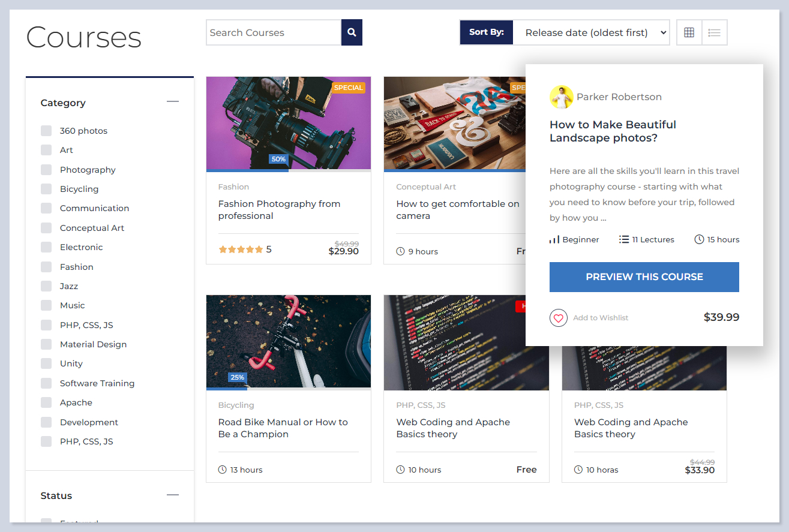Viewport: 789px width, 532px height.
Task: Check the Photography category checkbox
Action: (46, 170)
